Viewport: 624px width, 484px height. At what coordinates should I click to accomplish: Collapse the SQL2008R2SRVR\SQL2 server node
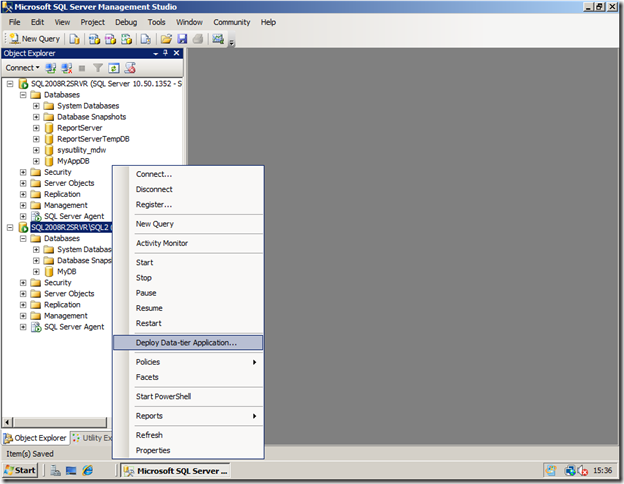(x=10, y=227)
